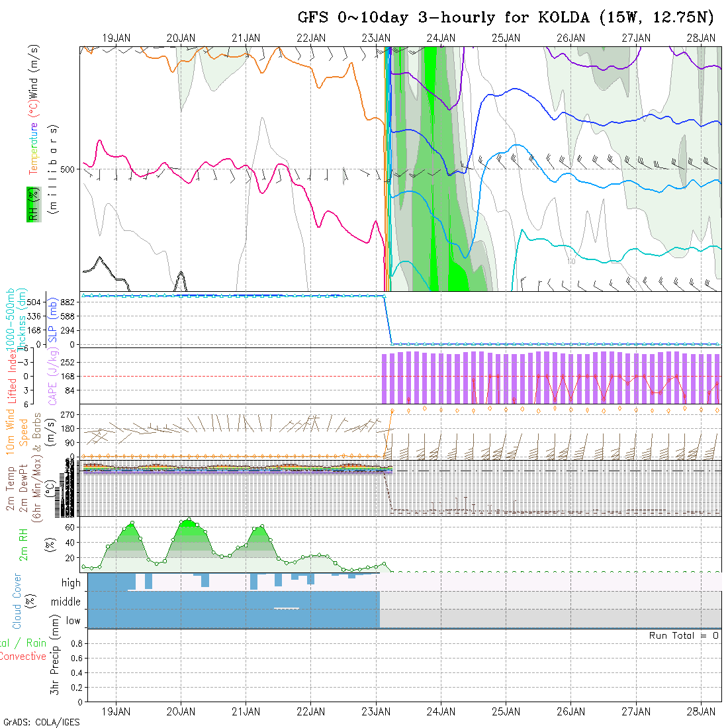This screenshot has width=728, height=728.
Task: Click the "low" cloud cover level label
Action: (73, 621)
